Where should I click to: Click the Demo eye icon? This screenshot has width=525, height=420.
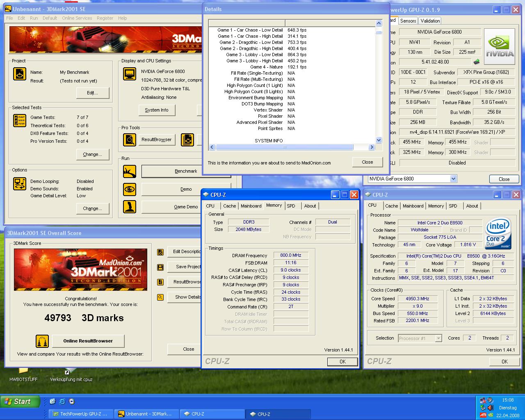130,189
